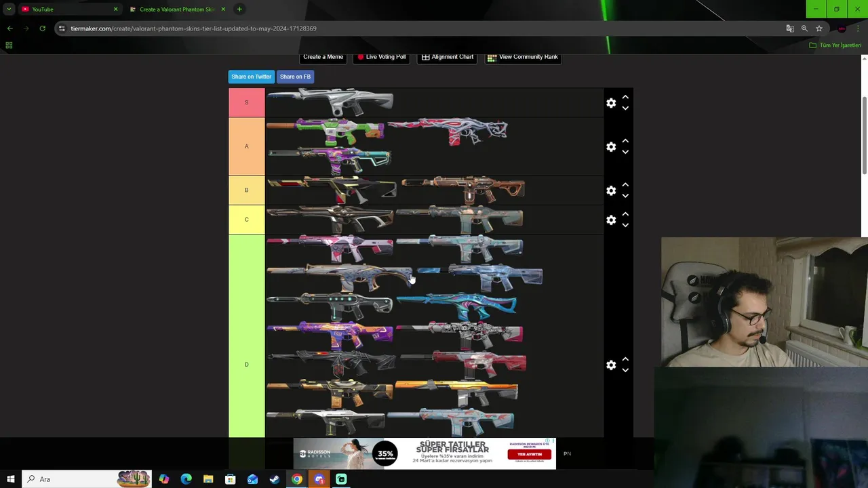
Task: Open a new browser tab
Action: click(239, 9)
